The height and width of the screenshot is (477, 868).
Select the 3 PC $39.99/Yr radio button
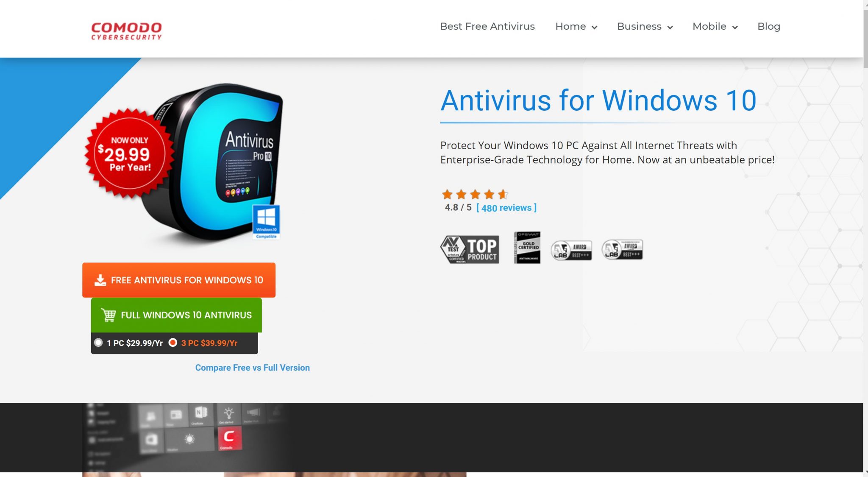(x=174, y=343)
